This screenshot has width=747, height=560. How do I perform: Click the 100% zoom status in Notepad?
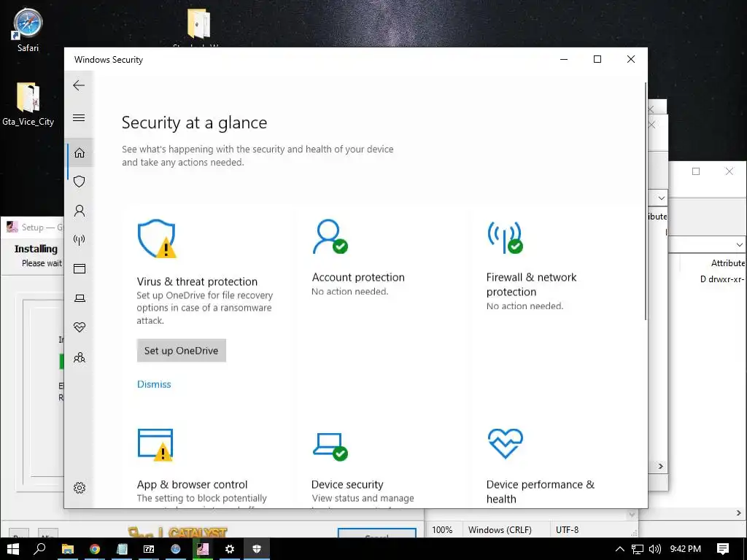(x=442, y=529)
